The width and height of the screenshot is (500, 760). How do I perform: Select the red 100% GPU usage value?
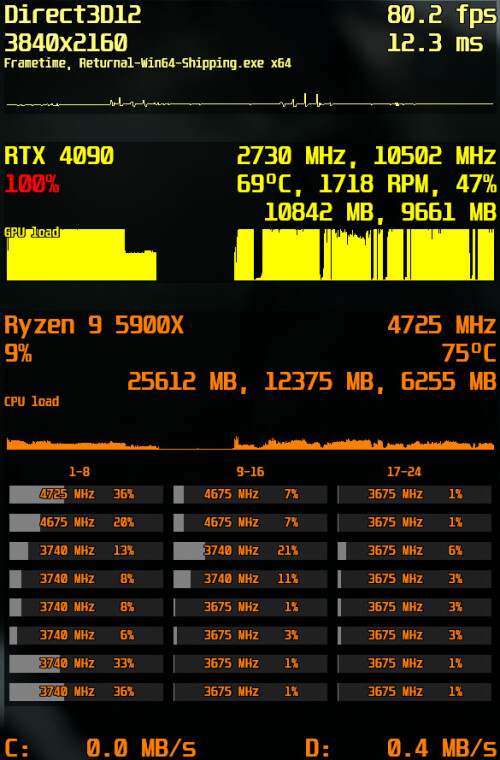pyautogui.click(x=31, y=184)
